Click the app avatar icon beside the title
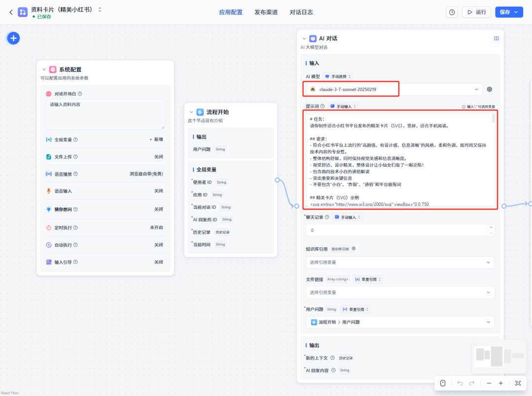 pyautogui.click(x=23, y=12)
